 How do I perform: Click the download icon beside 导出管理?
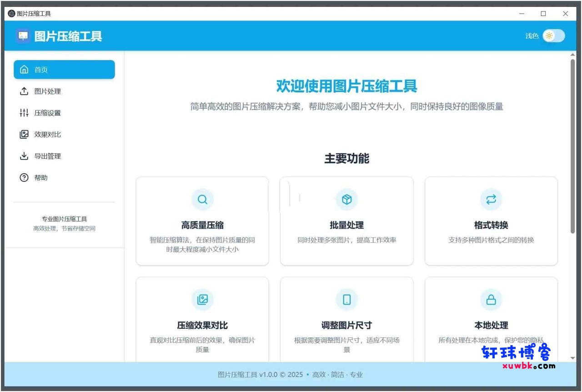(24, 156)
